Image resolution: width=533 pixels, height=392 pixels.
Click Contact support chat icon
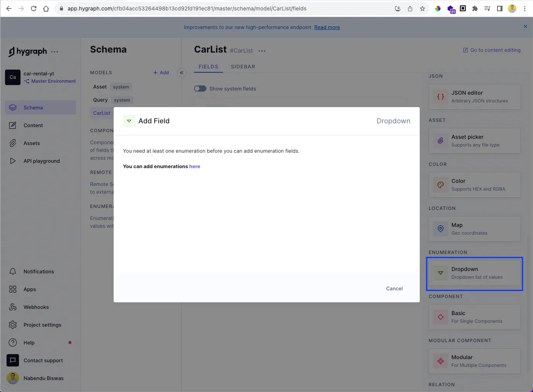[x=13, y=360]
